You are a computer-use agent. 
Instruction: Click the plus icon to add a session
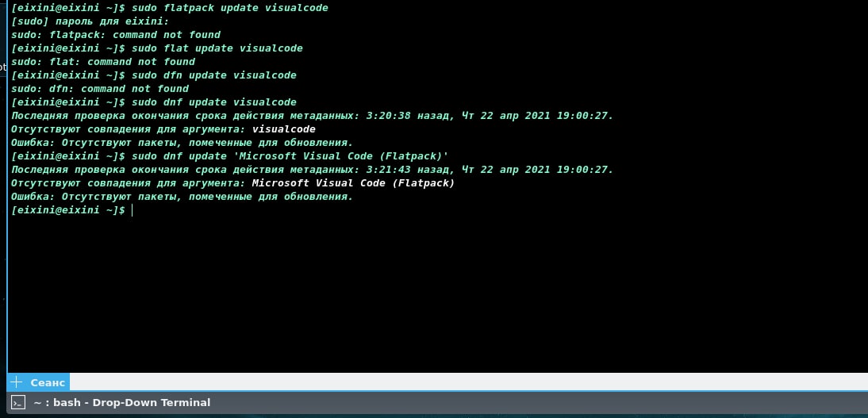click(x=17, y=382)
